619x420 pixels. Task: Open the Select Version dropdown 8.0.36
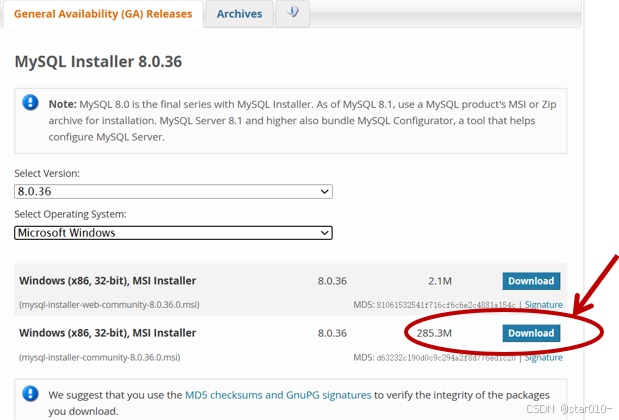tap(173, 191)
